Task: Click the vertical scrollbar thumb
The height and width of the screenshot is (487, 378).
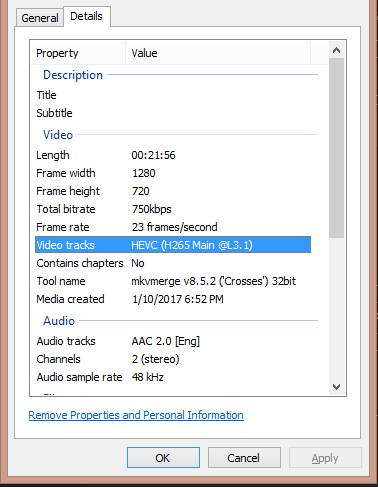Action: (336, 148)
